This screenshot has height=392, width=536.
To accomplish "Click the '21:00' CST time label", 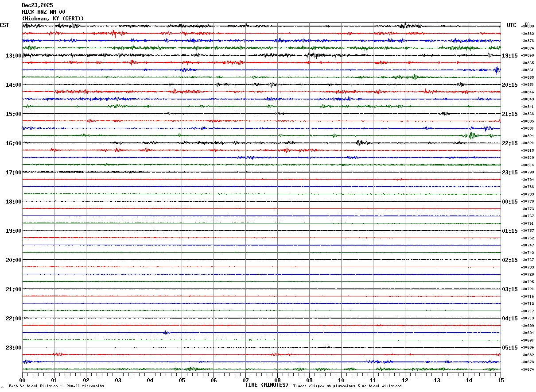I will [13, 289].
